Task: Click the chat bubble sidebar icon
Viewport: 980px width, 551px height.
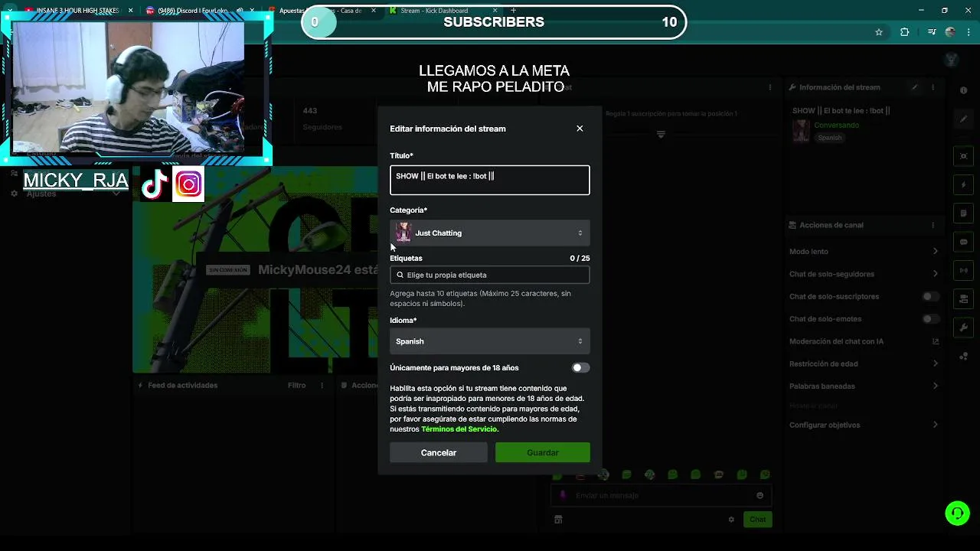Action: point(963,242)
